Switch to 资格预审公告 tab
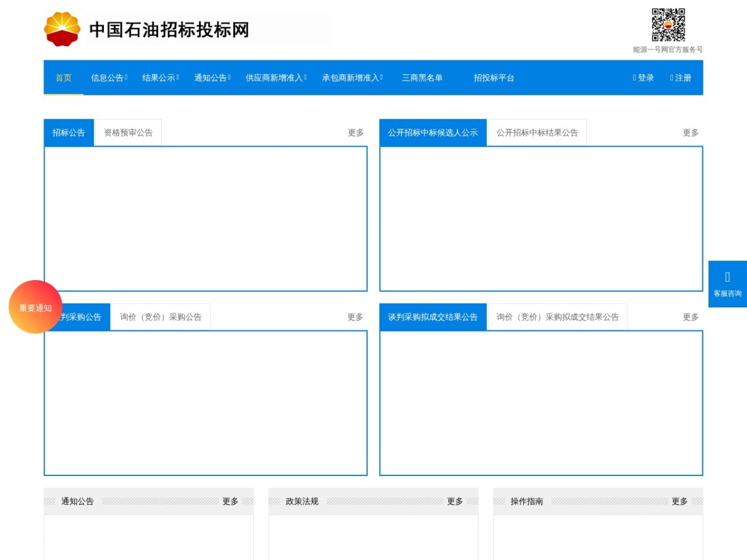This screenshot has width=747, height=560. coord(128,133)
